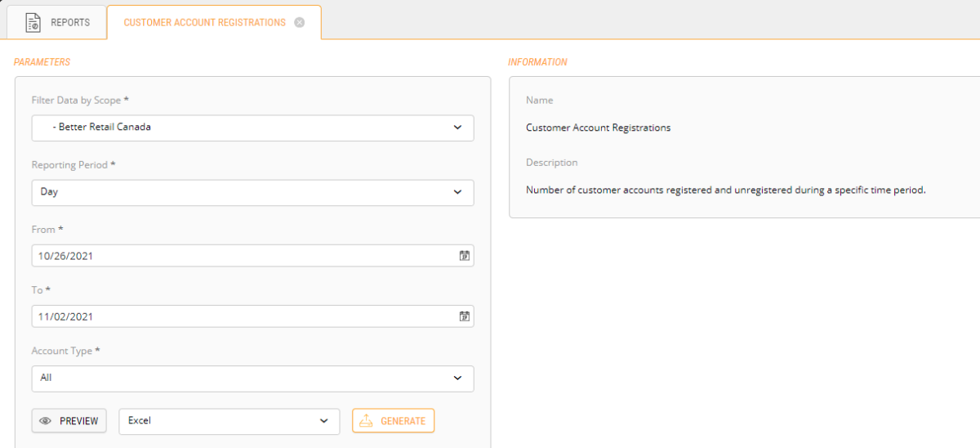Select the Customer Account Registrations tab label
This screenshot has width=980, height=448.
204,23
